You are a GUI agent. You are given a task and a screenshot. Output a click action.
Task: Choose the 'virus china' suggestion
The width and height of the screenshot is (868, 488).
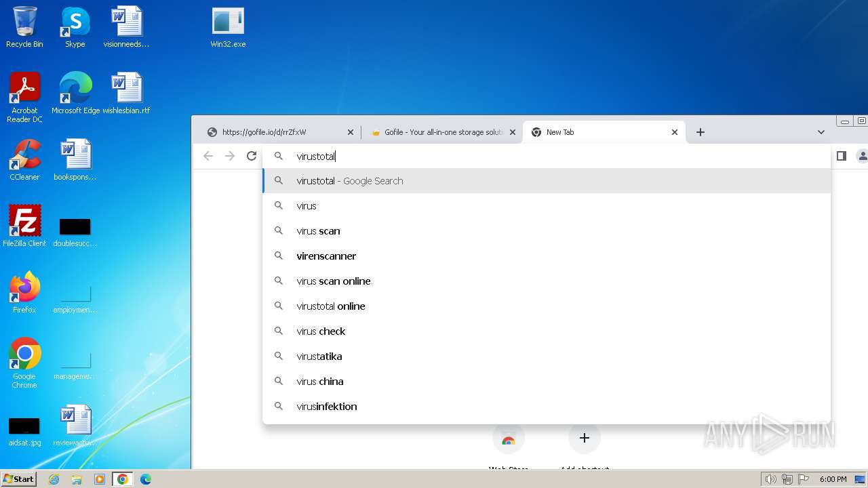click(x=547, y=382)
